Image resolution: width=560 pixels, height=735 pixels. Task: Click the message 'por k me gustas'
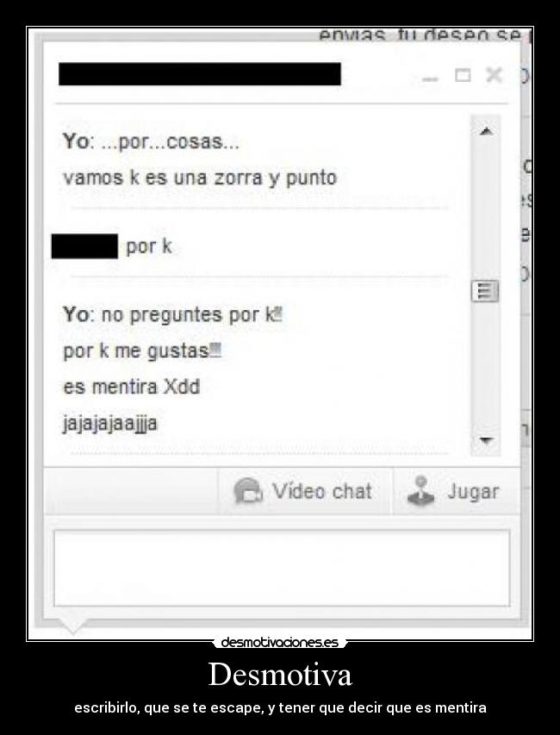coord(141,351)
